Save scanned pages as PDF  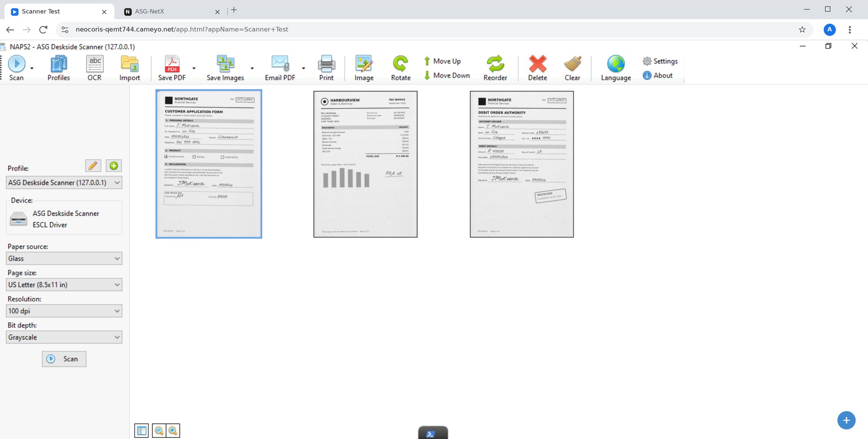(x=172, y=68)
